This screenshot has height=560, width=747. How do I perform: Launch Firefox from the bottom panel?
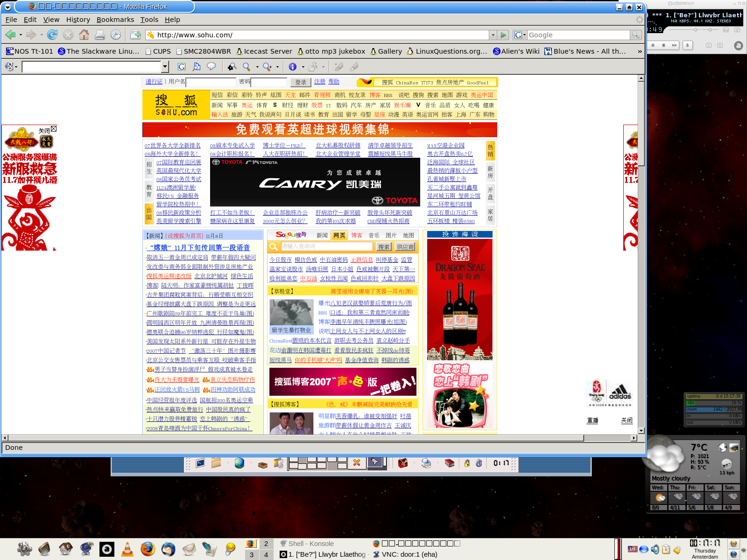(x=148, y=549)
